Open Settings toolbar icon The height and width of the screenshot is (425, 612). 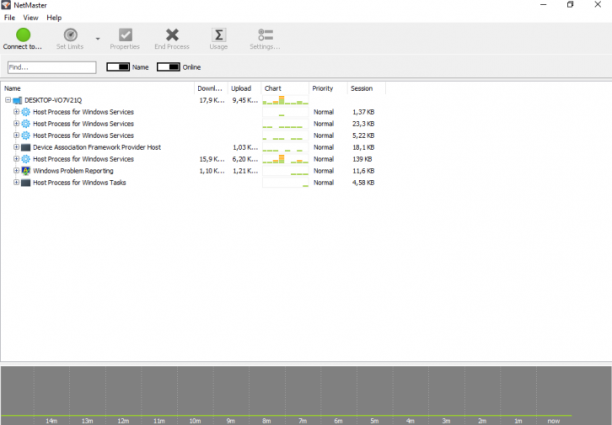265,35
